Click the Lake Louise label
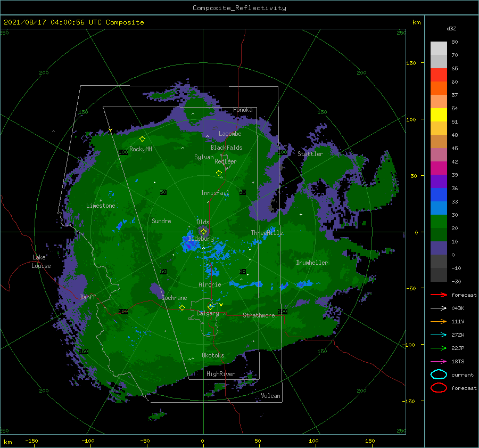The width and height of the screenshot is (479, 448). [41, 262]
